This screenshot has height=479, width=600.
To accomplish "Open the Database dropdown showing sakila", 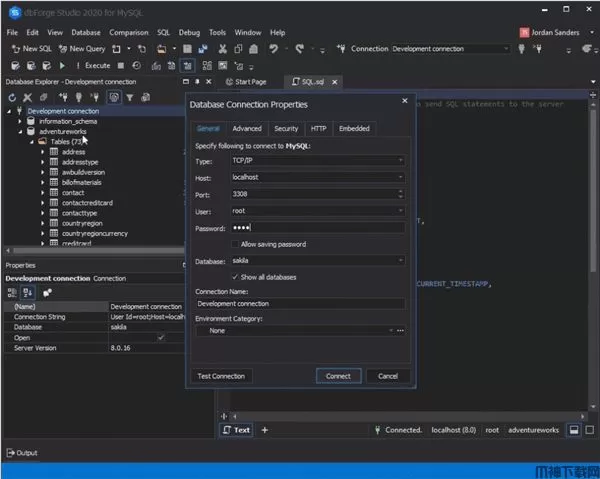I will [x=317, y=260].
